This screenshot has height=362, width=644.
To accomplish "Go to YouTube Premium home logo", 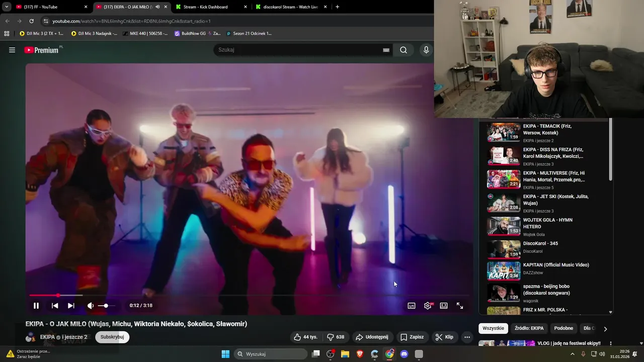I will click(42, 50).
